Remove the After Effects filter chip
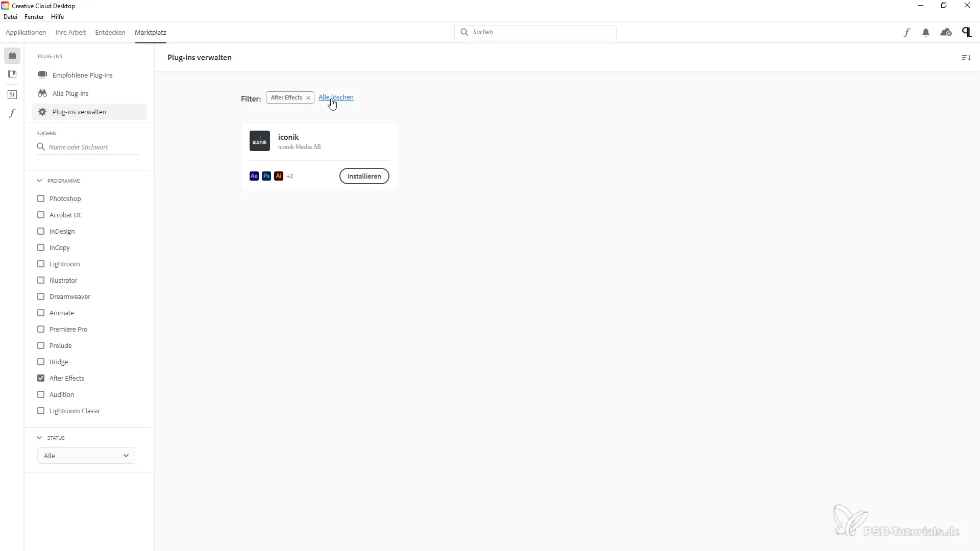This screenshot has width=980, height=551. (308, 98)
